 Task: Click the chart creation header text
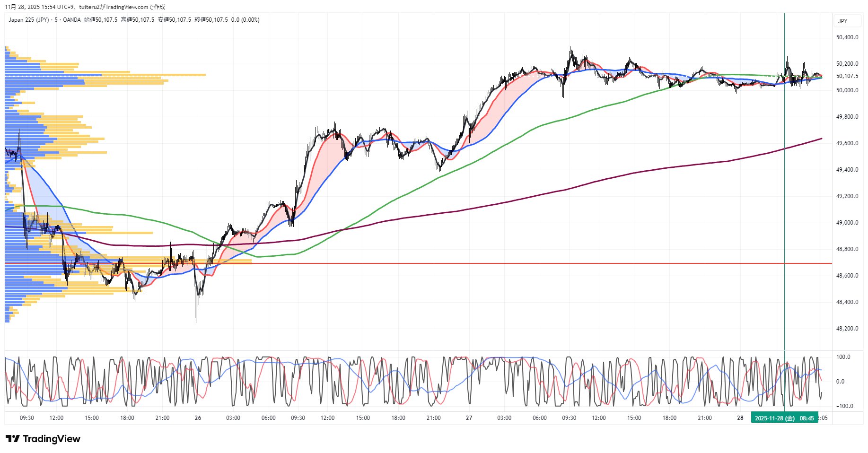tap(85, 7)
